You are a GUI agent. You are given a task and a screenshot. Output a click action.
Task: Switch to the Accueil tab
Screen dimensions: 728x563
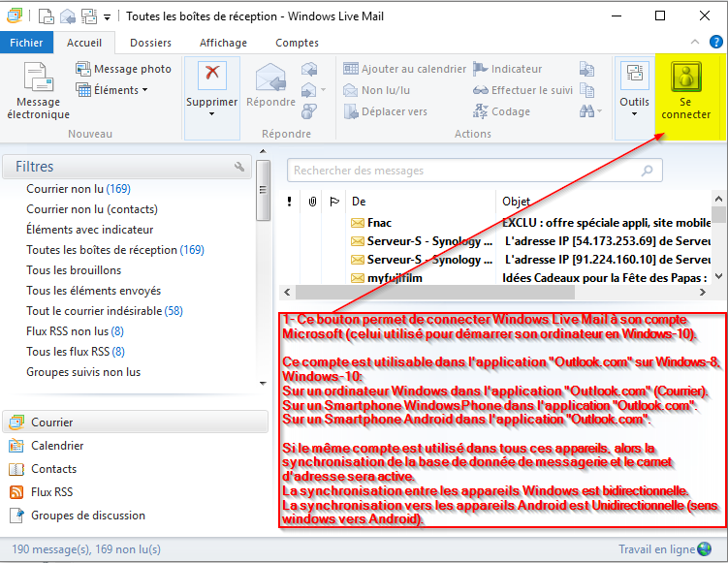coord(84,43)
